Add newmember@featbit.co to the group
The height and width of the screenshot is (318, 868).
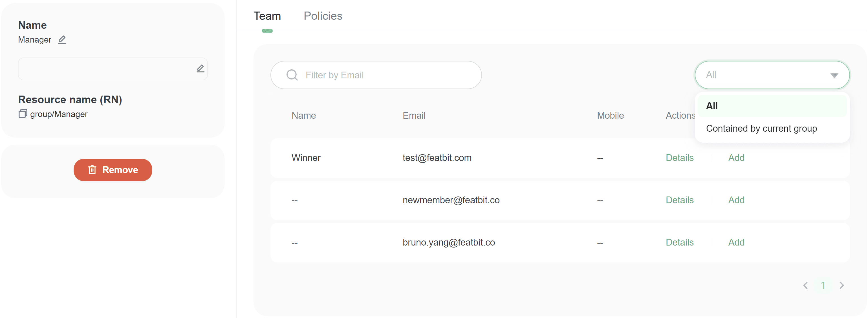tap(736, 200)
